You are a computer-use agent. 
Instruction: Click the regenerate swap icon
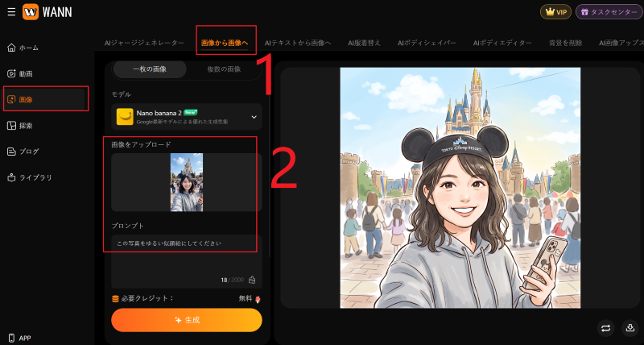(x=606, y=328)
